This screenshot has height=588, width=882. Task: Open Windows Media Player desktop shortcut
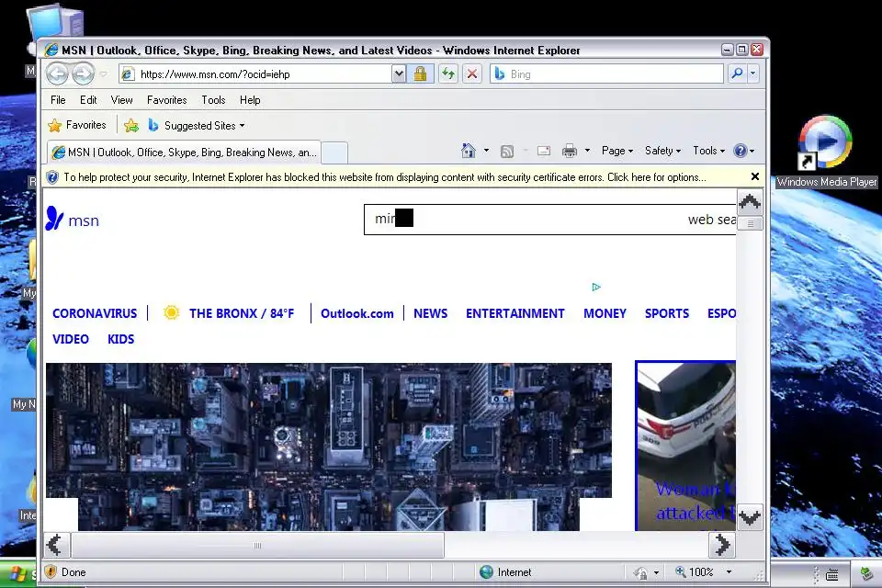point(825,152)
